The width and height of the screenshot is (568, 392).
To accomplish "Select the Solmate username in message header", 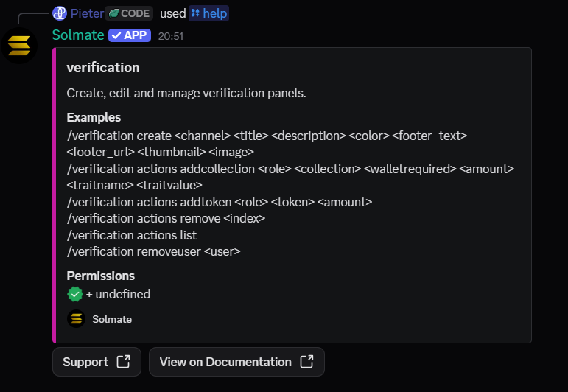I will click(x=78, y=35).
